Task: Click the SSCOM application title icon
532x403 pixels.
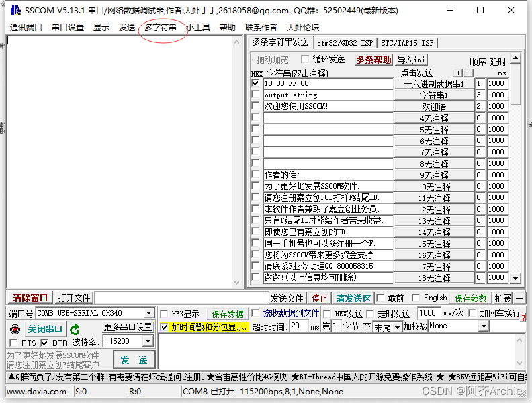Action: 16,10
